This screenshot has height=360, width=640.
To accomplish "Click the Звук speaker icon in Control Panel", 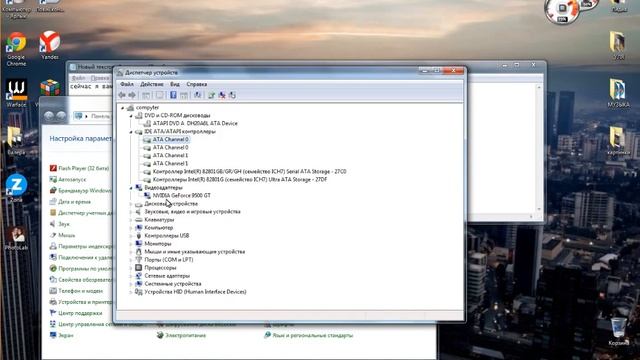I will [x=53, y=224].
